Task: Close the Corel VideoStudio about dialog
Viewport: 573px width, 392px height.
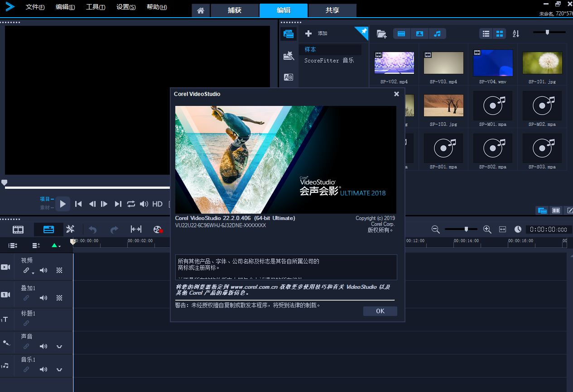Action: tap(396, 94)
